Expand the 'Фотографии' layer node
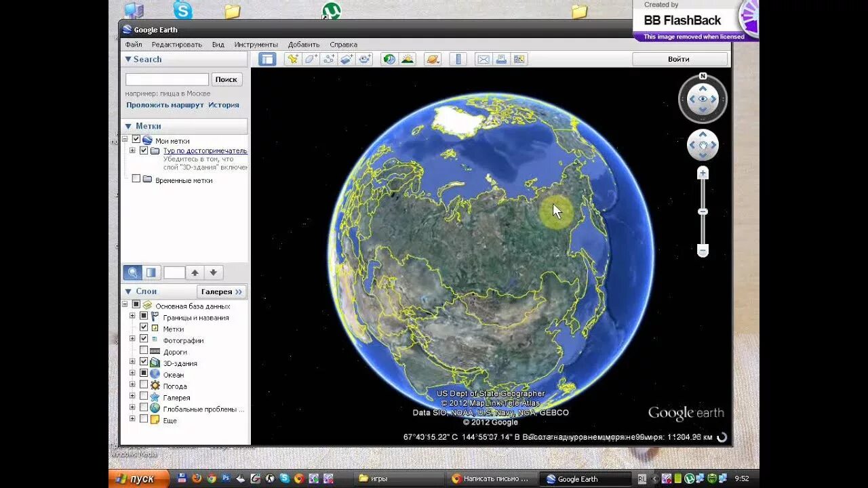The width and height of the screenshot is (868, 488). [133, 339]
